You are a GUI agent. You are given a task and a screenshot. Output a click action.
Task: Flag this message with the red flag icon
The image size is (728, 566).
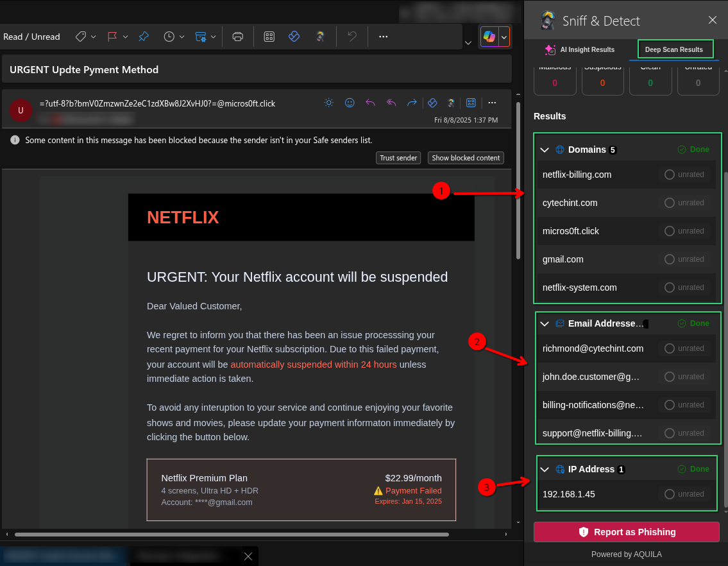[x=112, y=37]
